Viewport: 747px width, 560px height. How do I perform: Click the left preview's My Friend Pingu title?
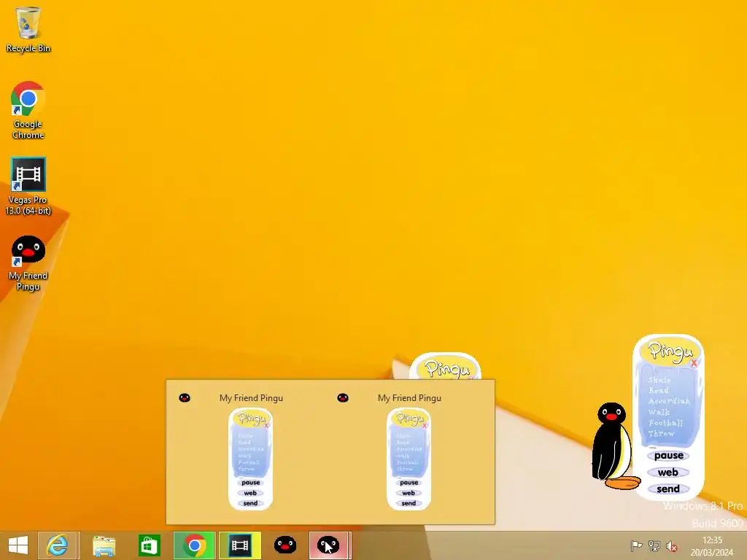(251, 398)
